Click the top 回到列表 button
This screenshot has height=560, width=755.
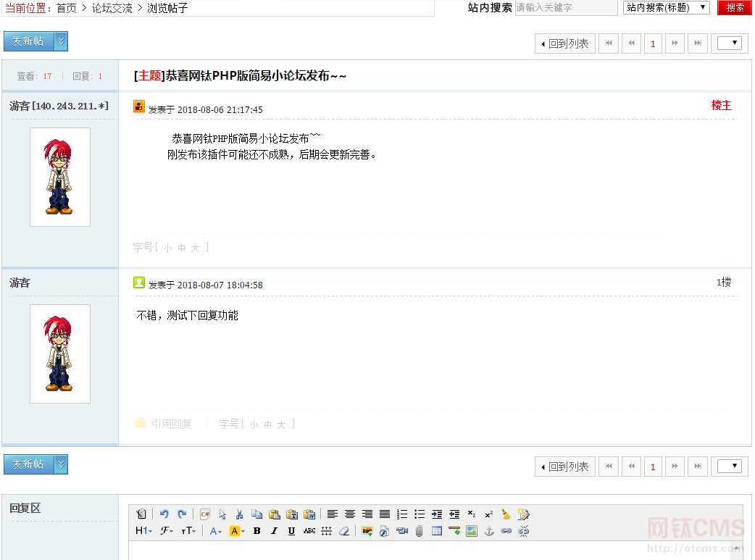[x=565, y=43]
